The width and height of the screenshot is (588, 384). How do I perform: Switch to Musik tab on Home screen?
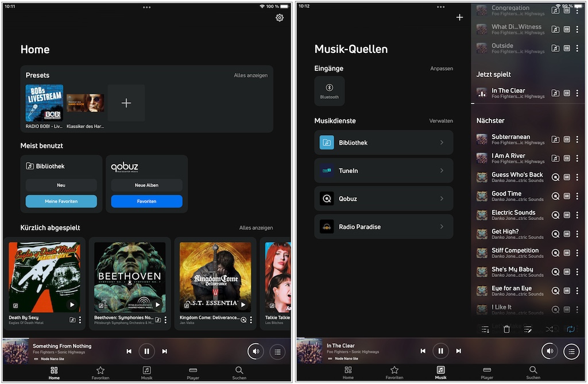(146, 373)
